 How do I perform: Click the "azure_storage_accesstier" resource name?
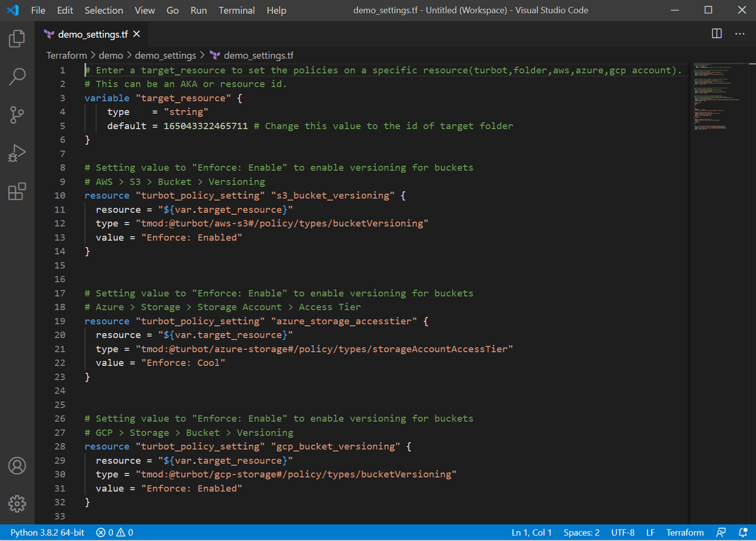344,321
